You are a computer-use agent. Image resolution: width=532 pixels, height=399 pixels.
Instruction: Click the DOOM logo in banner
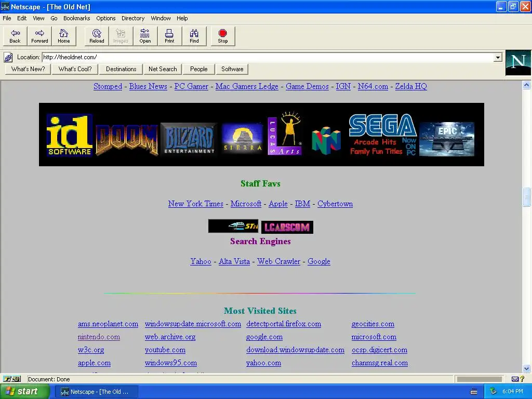tap(127, 140)
